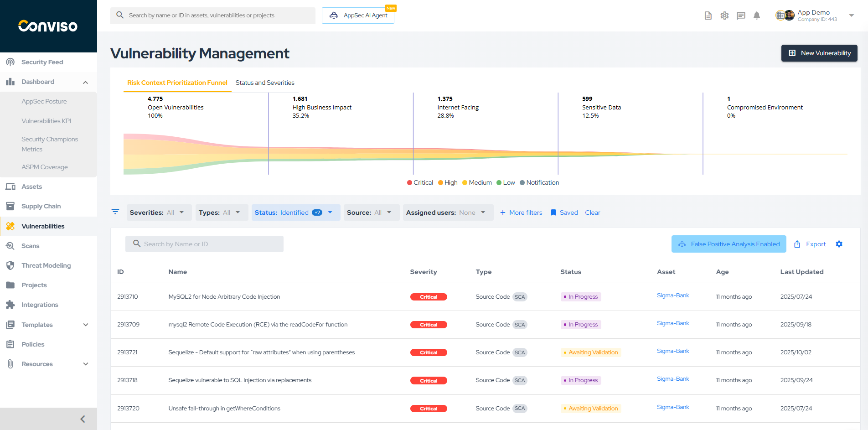Image resolution: width=868 pixels, height=430 pixels.
Task: Open the Security Feed section
Action: point(42,62)
